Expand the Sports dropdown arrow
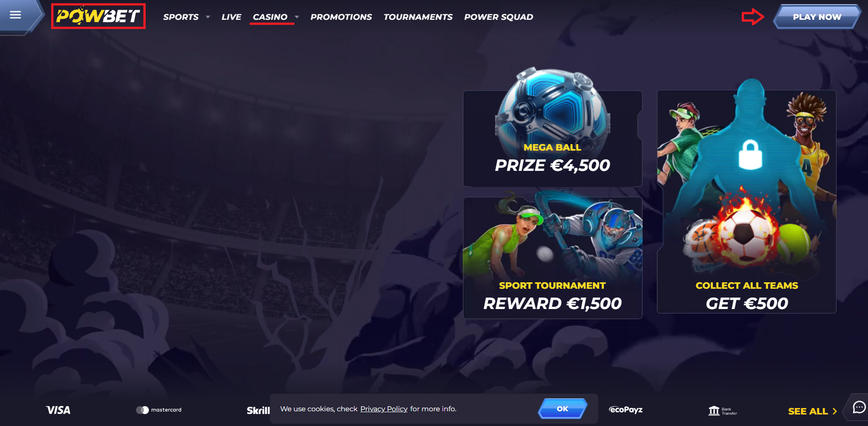The image size is (868, 426). coord(208,17)
